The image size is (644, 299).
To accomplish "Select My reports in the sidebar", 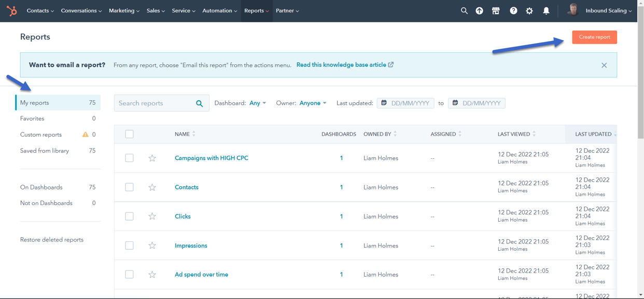I will pos(58,103).
